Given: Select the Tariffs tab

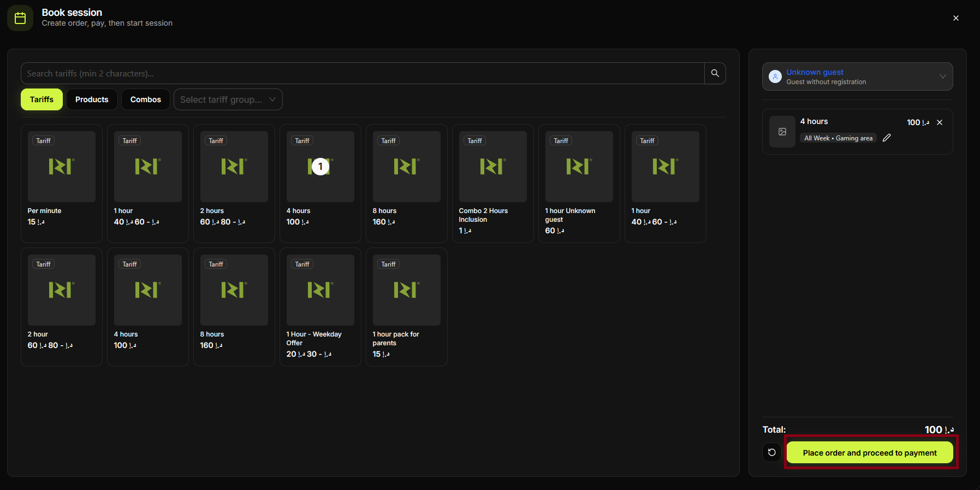Looking at the screenshot, I should pos(41,99).
